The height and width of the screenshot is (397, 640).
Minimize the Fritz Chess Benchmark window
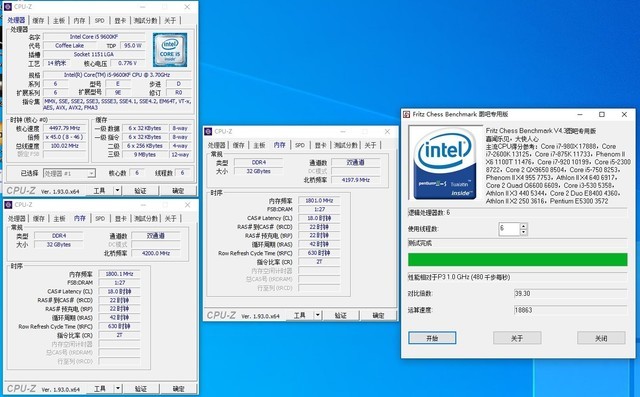click(x=580, y=115)
